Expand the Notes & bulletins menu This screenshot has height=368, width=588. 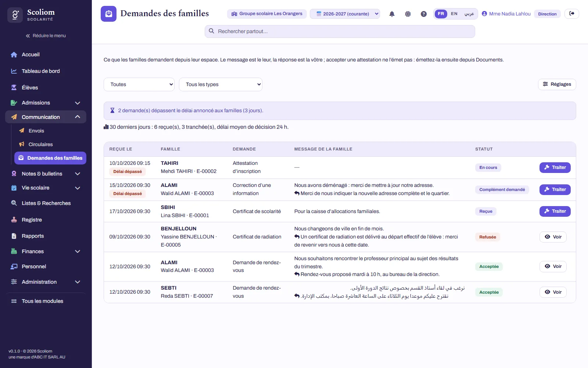[46, 174]
